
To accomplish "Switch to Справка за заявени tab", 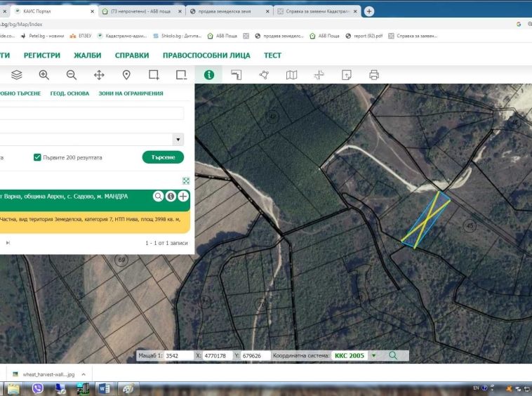I will (317, 11).
